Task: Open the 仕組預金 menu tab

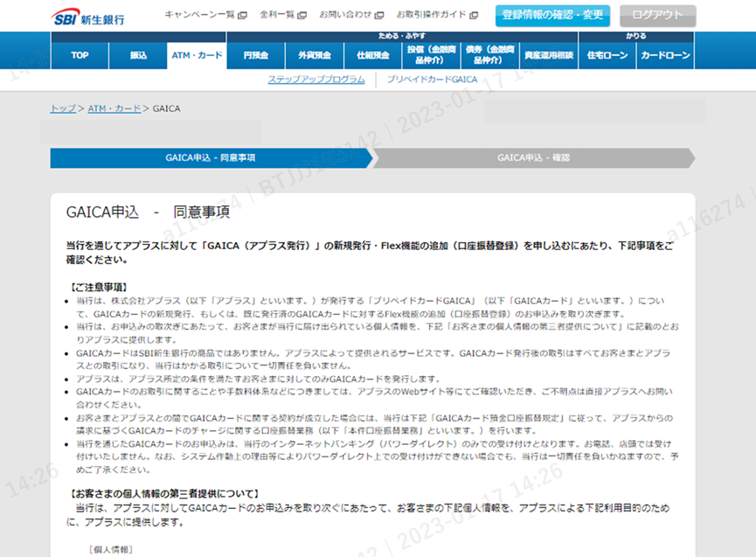Action: [373, 55]
